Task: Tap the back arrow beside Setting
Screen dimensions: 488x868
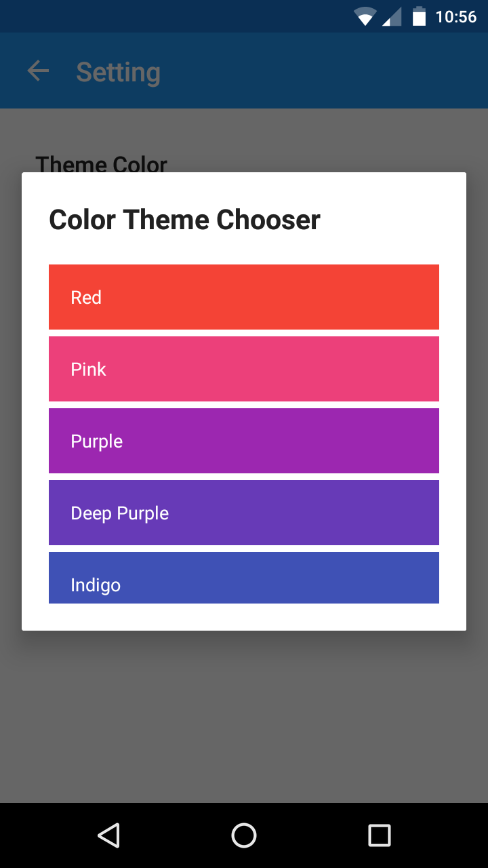Action: click(39, 71)
